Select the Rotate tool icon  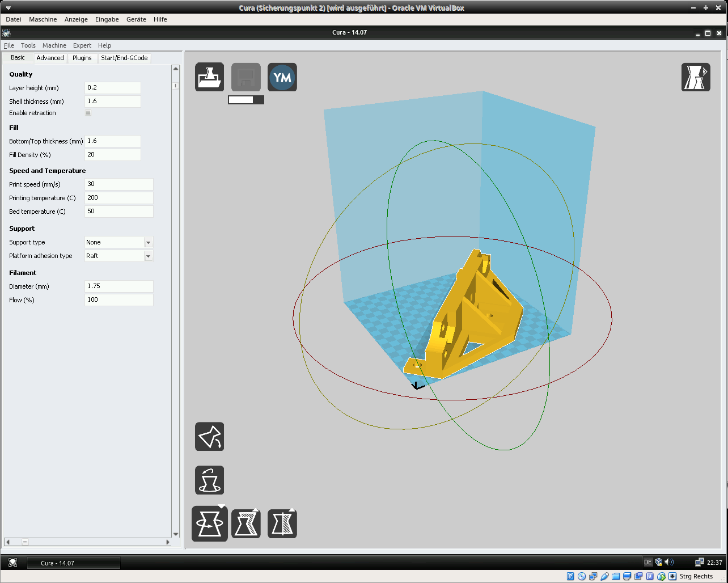(x=210, y=523)
